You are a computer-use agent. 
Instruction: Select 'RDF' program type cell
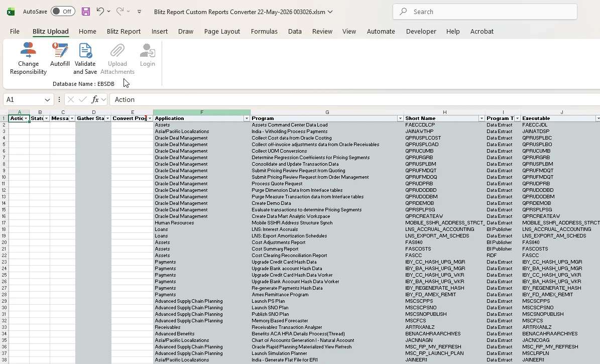(x=503, y=255)
